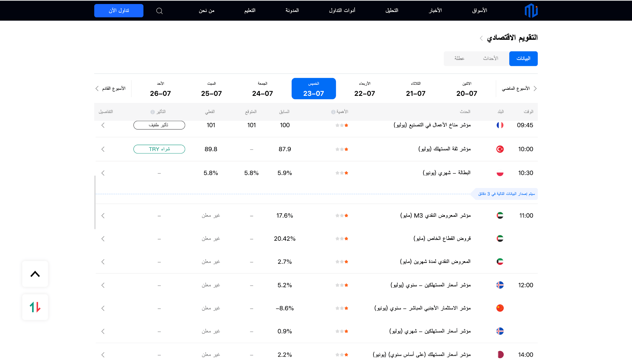This screenshot has height=364, width=632.
Task: Click the Poland flag at 10:30
Action: tap(500, 173)
